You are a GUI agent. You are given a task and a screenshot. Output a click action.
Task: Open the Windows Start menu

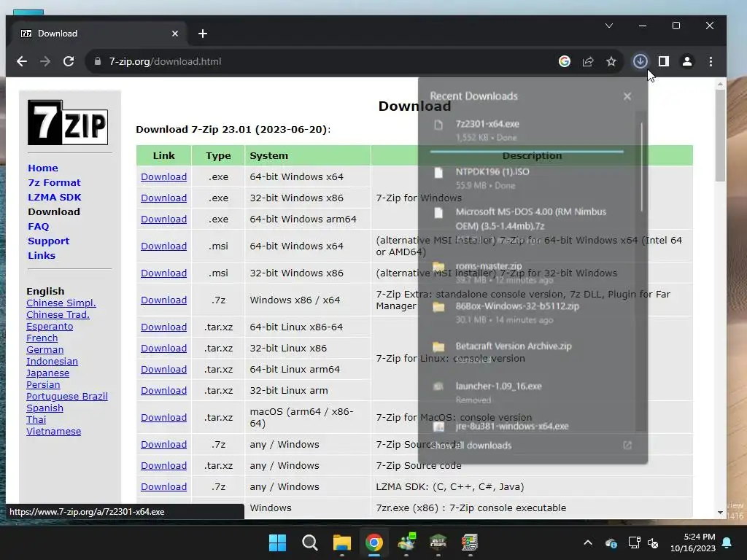coord(277,542)
